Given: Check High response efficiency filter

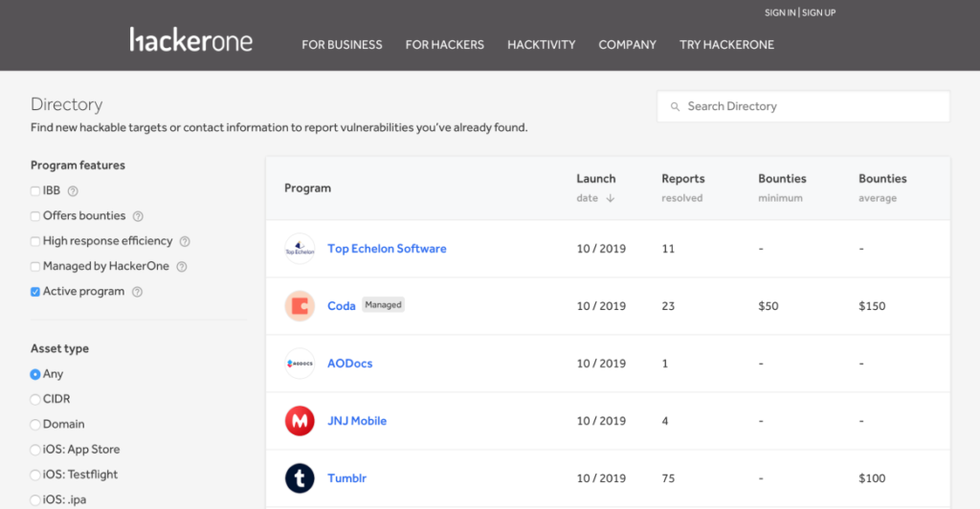Looking at the screenshot, I should click(x=35, y=241).
